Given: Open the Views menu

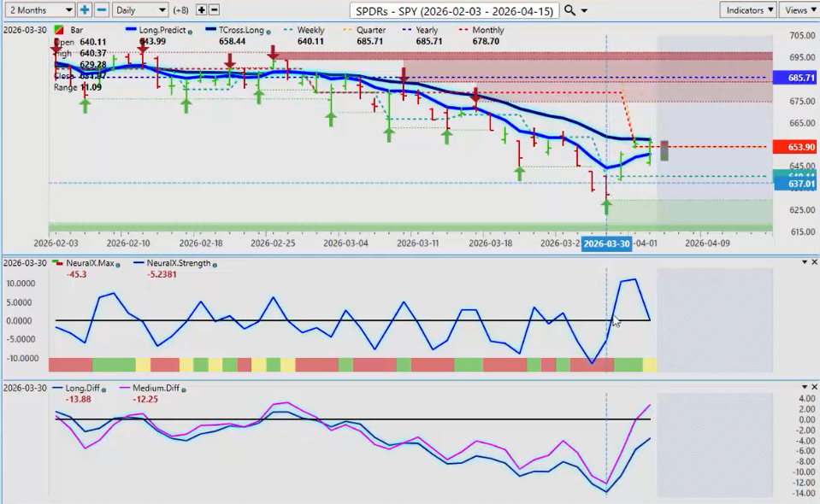Looking at the screenshot, I should (x=799, y=10).
